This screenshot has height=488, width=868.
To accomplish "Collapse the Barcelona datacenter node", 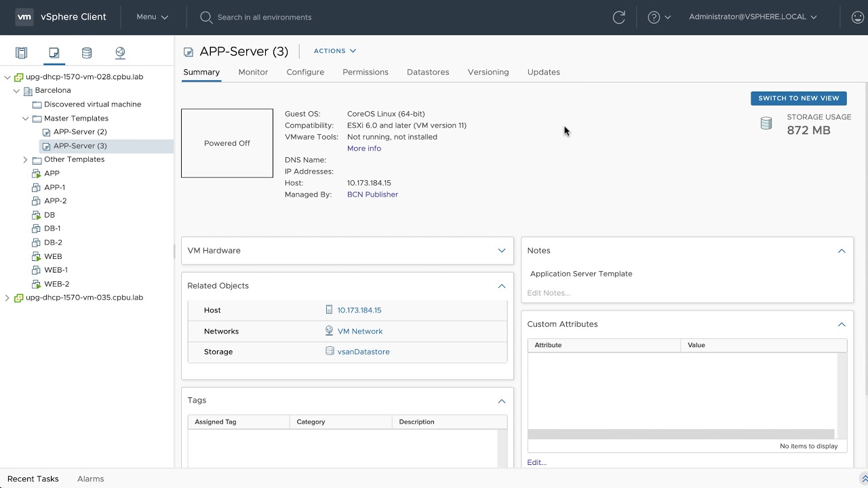I will pyautogui.click(x=16, y=90).
